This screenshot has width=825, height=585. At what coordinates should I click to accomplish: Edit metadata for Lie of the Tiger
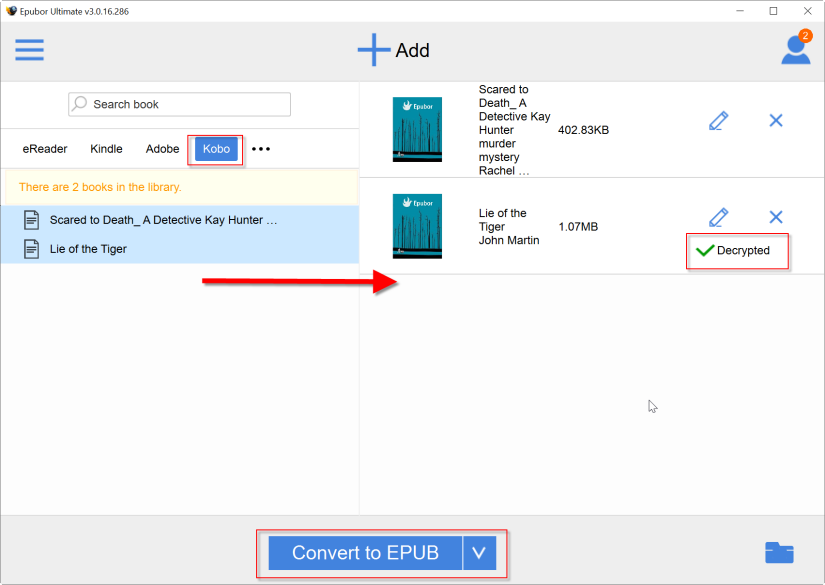click(x=719, y=217)
